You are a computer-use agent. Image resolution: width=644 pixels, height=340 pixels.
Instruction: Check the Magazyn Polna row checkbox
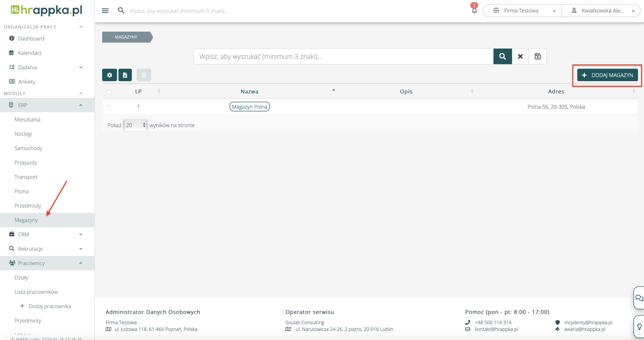[109, 107]
